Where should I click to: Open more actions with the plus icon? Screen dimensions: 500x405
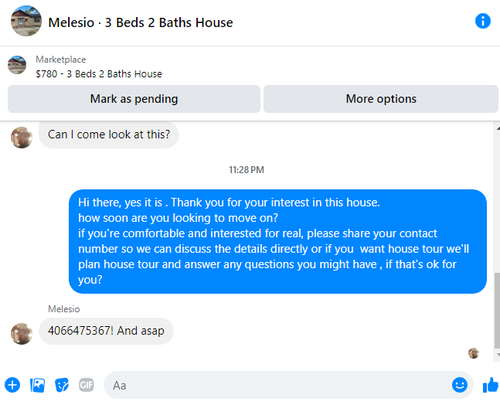pos(12,385)
